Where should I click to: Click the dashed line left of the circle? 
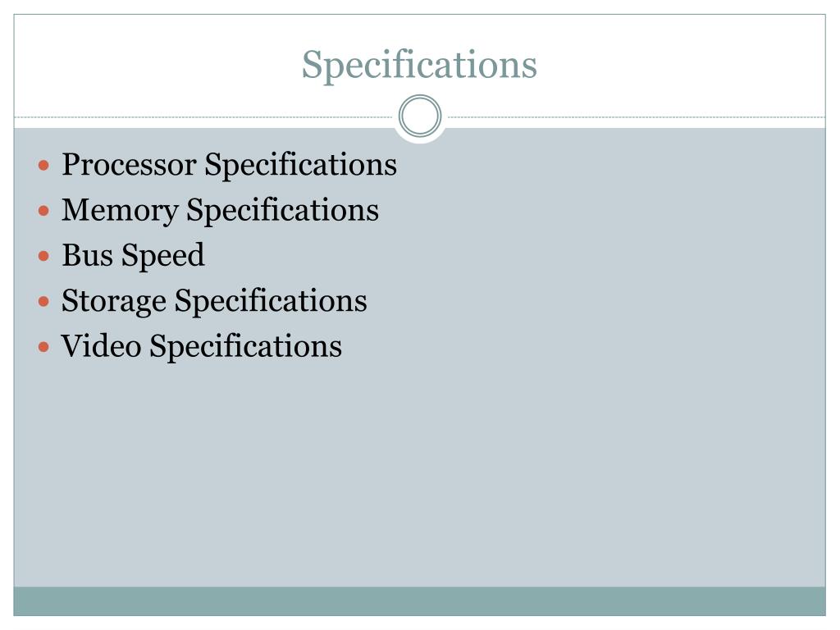click(x=203, y=116)
